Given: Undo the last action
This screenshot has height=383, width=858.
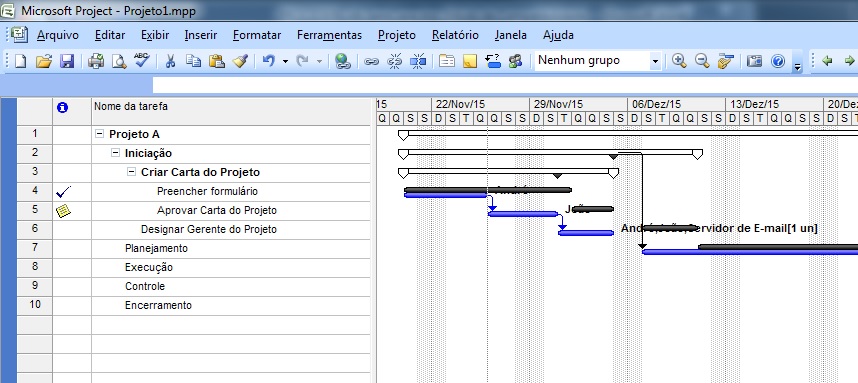Looking at the screenshot, I should [269, 61].
